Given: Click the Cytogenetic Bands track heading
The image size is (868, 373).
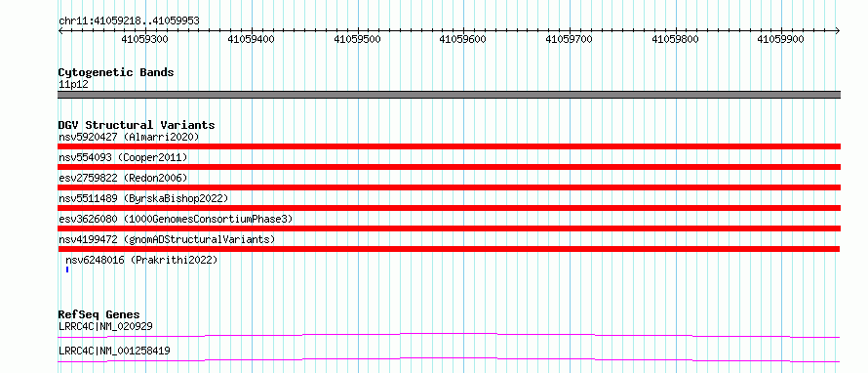Looking at the screenshot, I should (116, 72).
